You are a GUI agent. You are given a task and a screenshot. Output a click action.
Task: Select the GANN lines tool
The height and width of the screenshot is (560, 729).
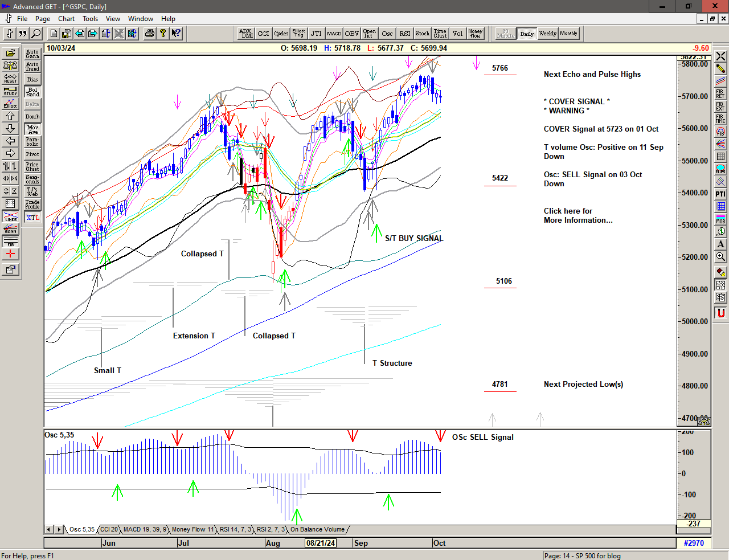tap(10, 229)
